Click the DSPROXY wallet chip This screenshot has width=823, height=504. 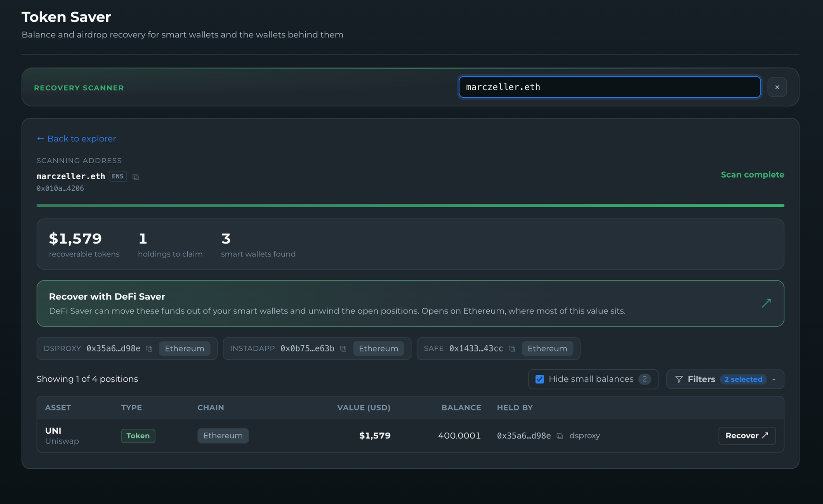[127, 349]
